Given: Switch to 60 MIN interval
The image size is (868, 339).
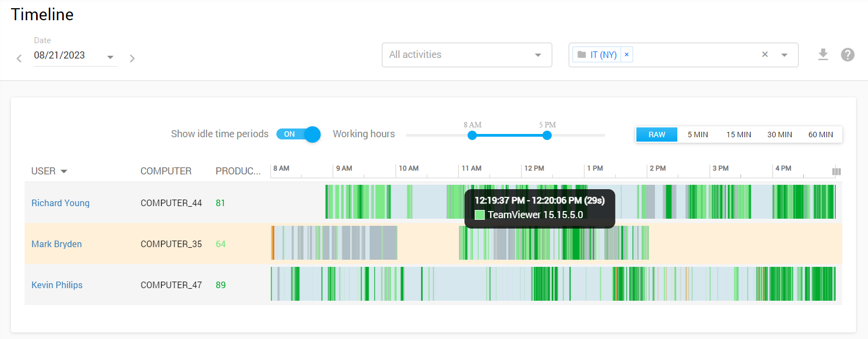Looking at the screenshot, I should coord(820,135).
